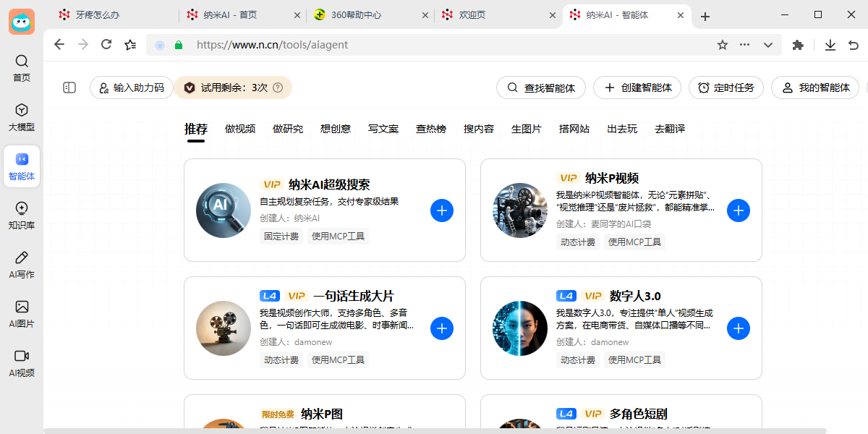
Task: Open the 知识库 panel icon
Action: click(21, 214)
